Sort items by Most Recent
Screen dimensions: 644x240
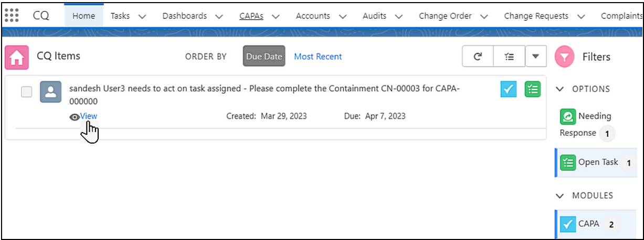(x=318, y=57)
